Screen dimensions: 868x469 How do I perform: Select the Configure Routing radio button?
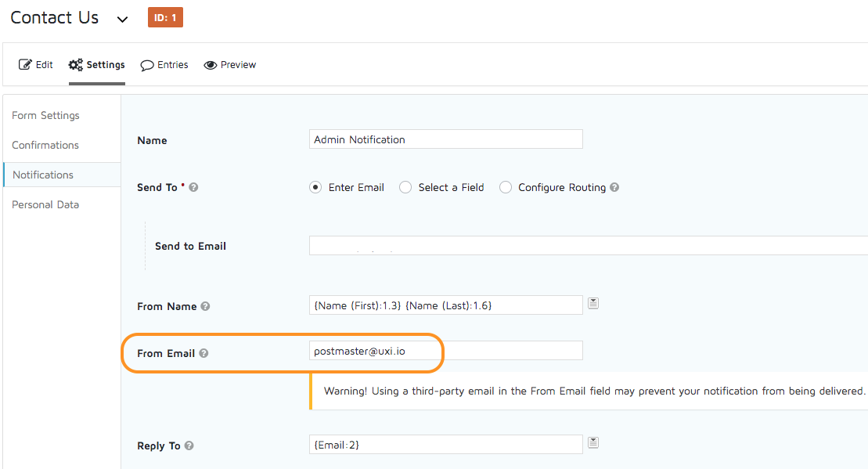506,187
